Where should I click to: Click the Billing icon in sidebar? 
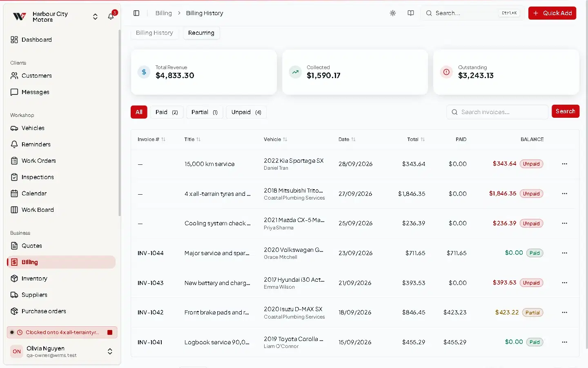coord(14,262)
